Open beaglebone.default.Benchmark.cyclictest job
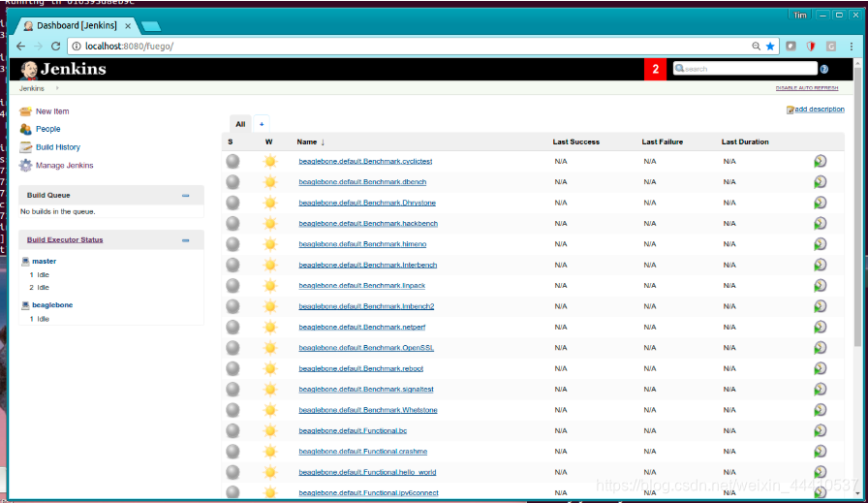 [x=365, y=161]
